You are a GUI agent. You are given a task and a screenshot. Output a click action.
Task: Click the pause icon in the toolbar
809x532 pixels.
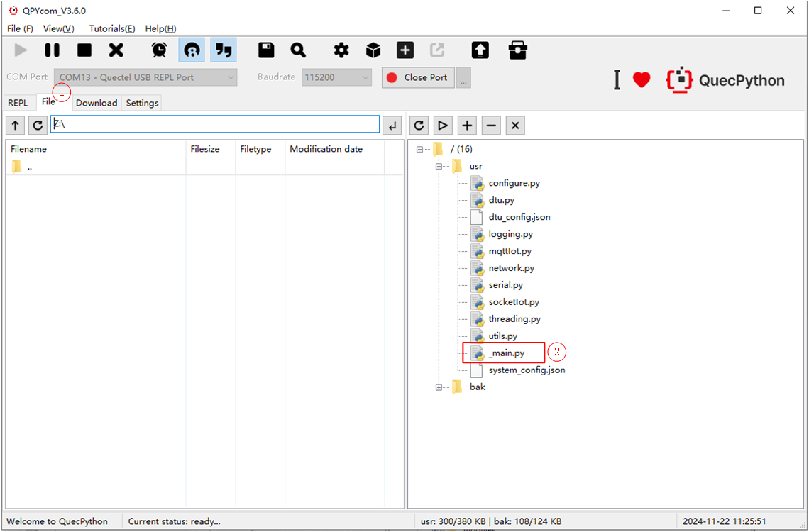(53, 50)
